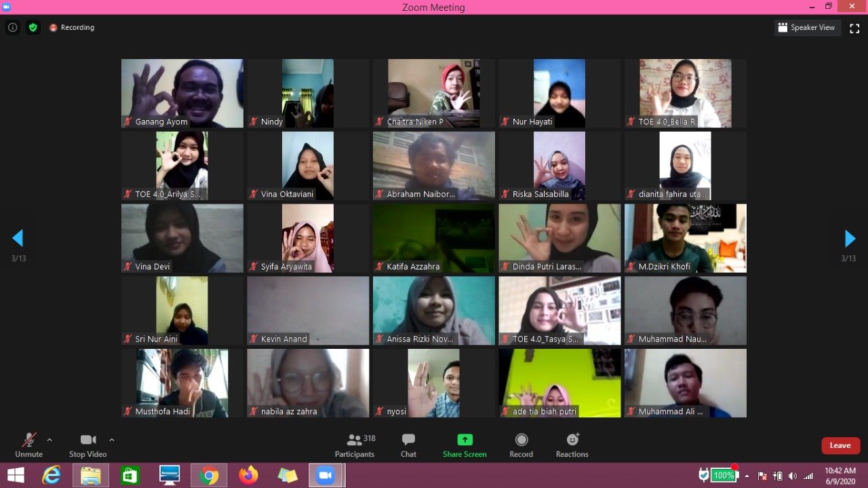Open the Chat panel
The height and width of the screenshot is (488, 868).
(x=408, y=445)
